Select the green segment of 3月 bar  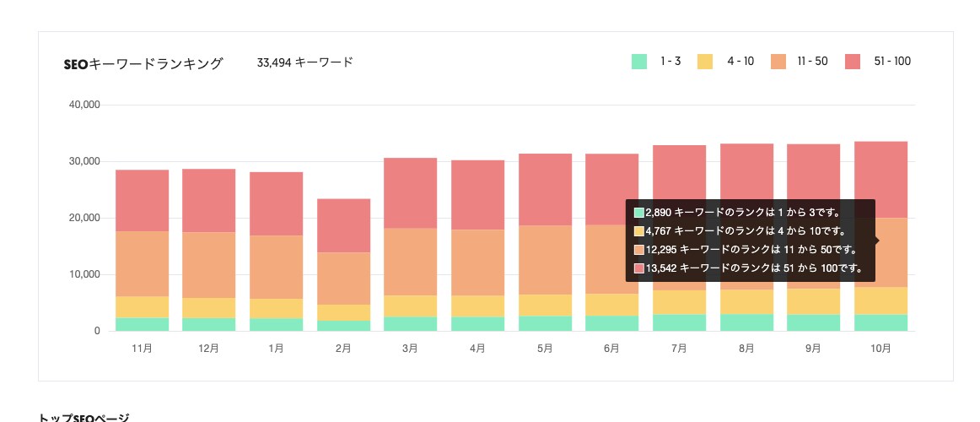(x=411, y=324)
